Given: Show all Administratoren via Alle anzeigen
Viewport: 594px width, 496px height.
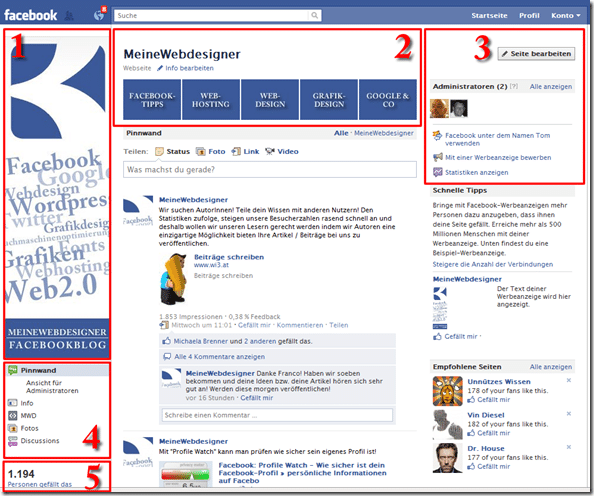Looking at the screenshot, I should 551,87.
